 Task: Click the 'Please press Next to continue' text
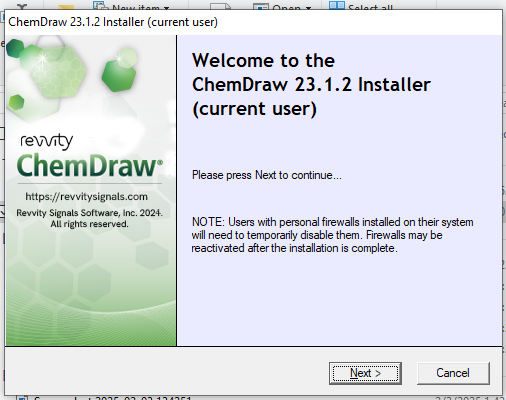(x=267, y=175)
